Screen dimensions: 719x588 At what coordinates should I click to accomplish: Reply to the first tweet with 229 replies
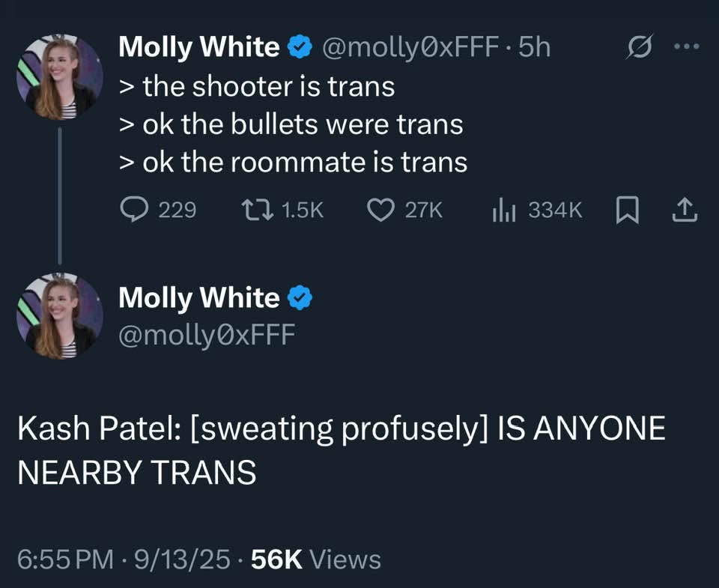135,210
